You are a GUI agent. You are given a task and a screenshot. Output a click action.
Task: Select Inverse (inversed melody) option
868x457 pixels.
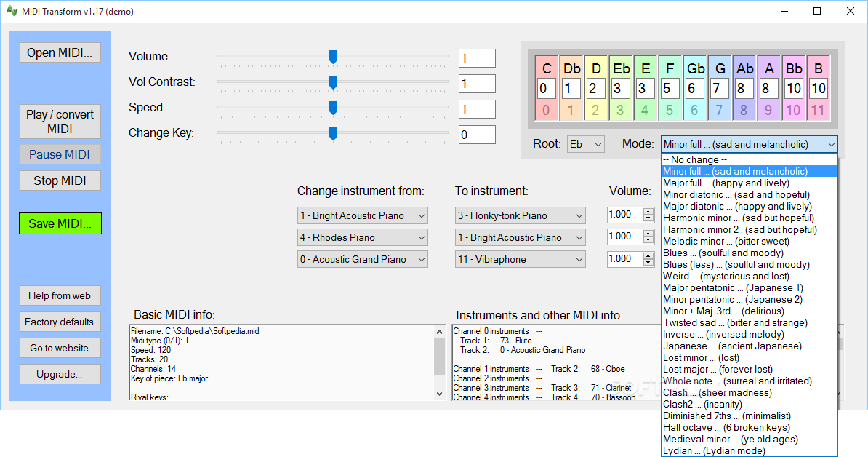click(750, 334)
